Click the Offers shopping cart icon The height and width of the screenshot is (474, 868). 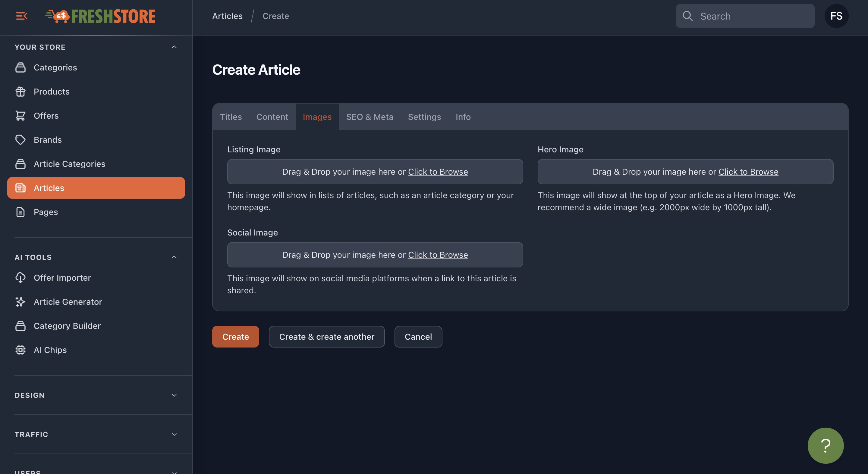coord(20,116)
